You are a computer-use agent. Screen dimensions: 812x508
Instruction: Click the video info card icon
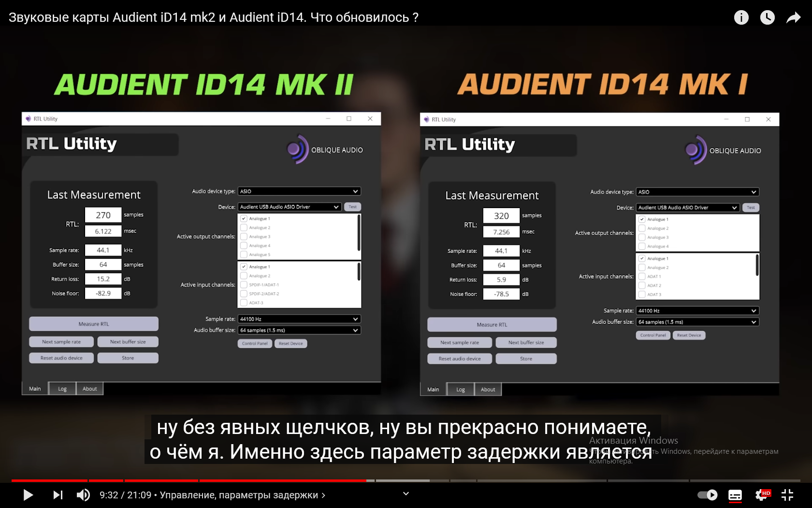(x=741, y=17)
